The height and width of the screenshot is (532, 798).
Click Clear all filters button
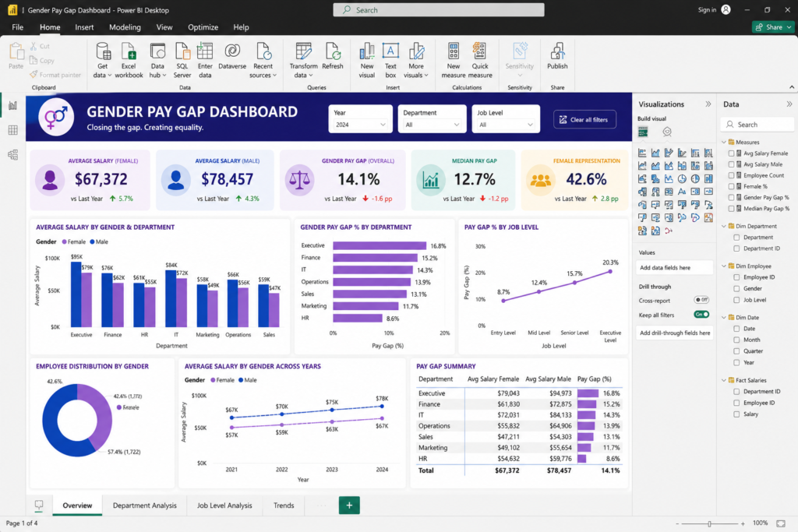coord(584,119)
